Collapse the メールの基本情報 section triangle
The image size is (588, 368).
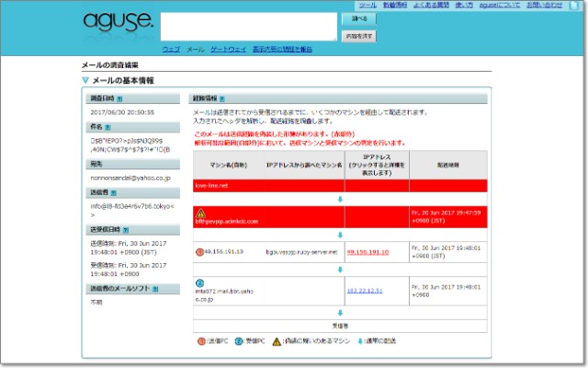tap(85, 80)
